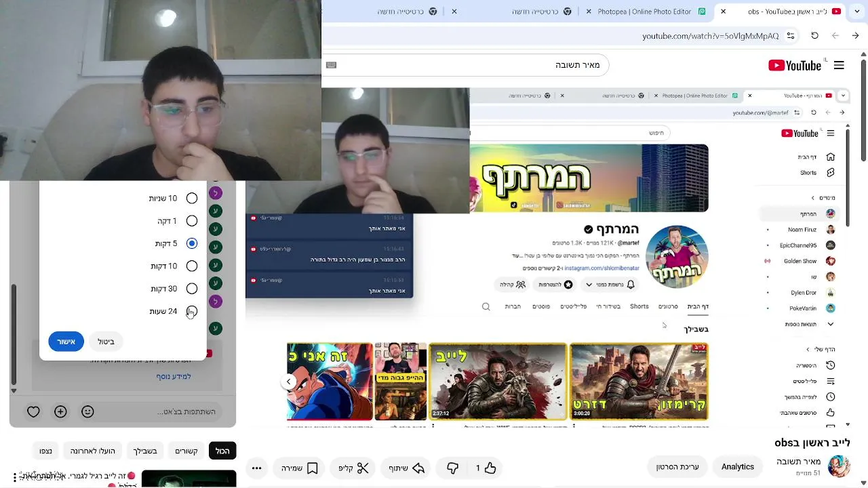Select the 10 שניות radio option
Screen dimensions: 868x488
192,199
